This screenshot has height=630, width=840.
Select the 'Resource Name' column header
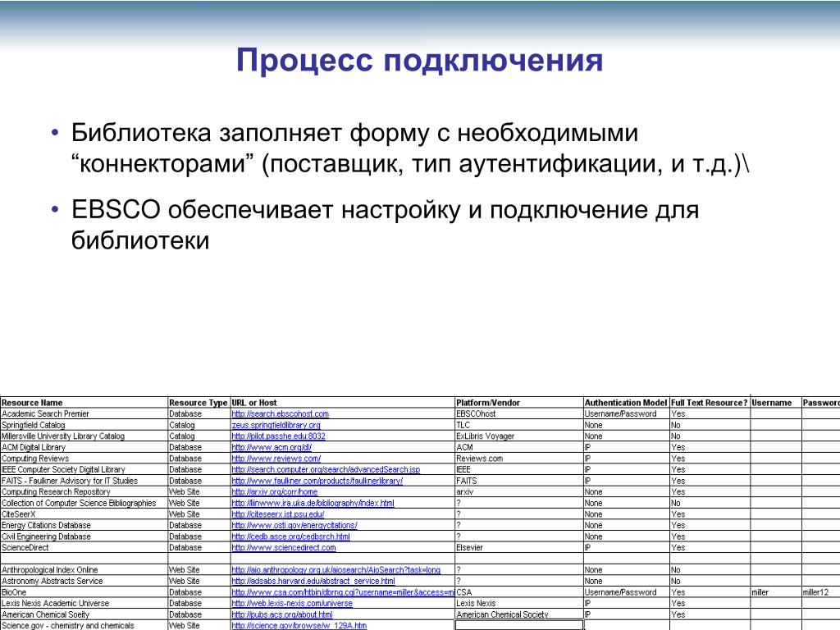(84, 402)
